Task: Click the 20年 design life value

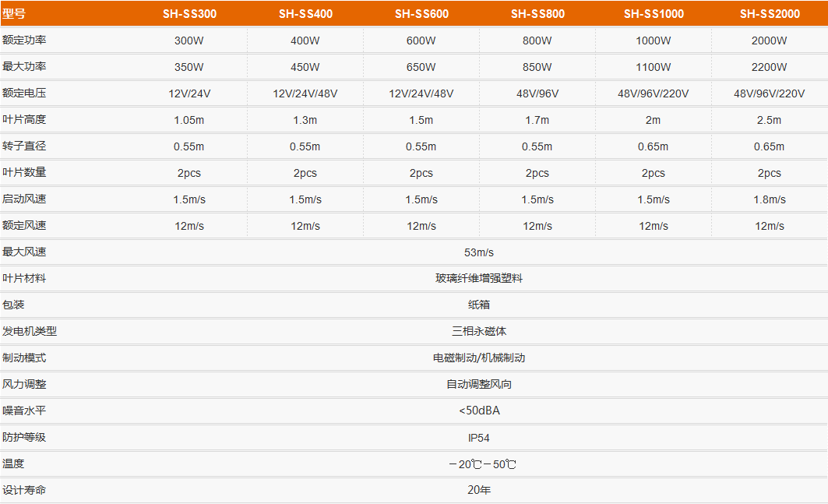Action: (479, 491)
